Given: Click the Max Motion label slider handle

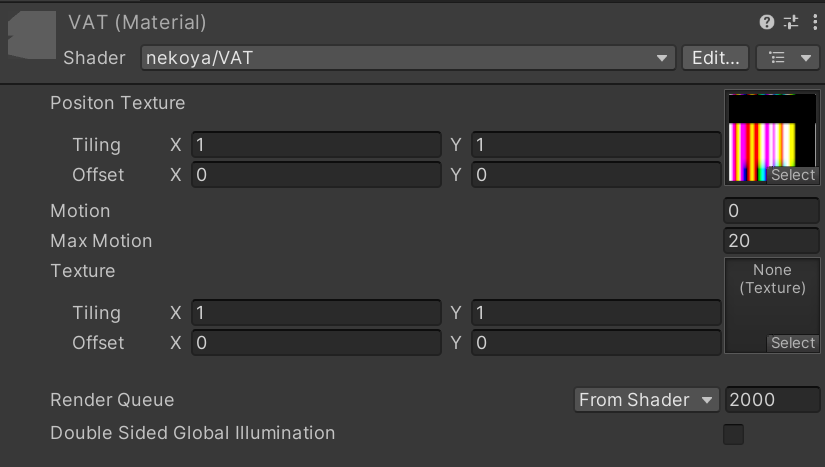Looking at the screenshot, I should (x=101, y=241).
